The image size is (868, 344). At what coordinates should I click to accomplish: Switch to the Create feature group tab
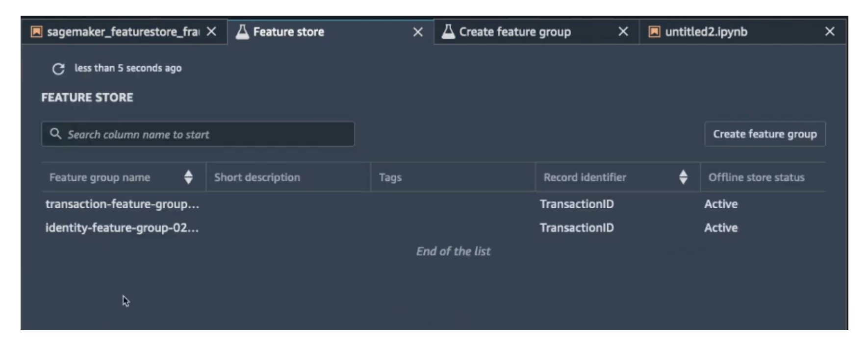pos(515,32)
